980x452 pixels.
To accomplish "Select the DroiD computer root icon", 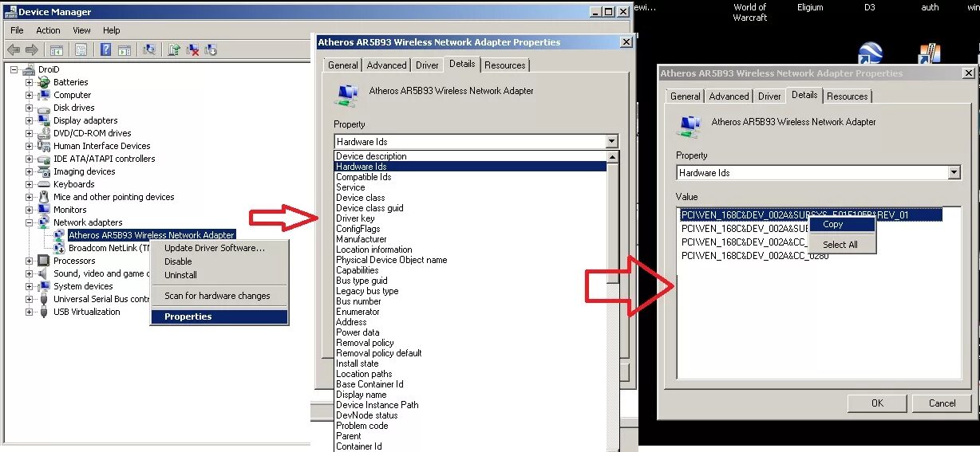I will 29,69.
